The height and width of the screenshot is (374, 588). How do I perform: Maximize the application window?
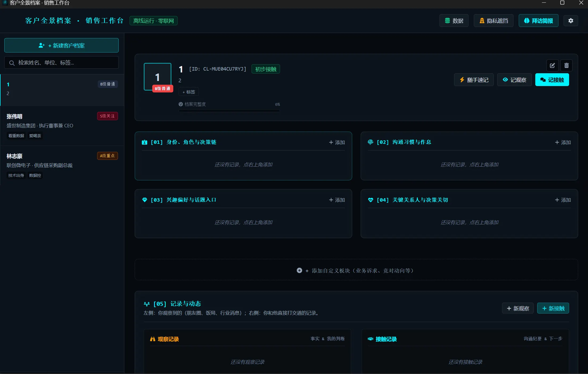pyautogui.click(x=562, y=3)
